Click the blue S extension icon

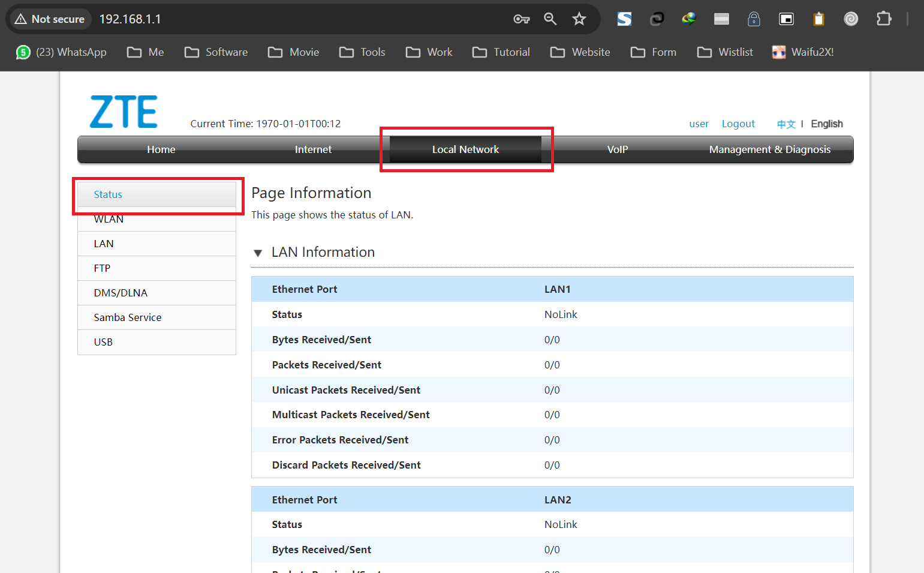tap(625, 19)
